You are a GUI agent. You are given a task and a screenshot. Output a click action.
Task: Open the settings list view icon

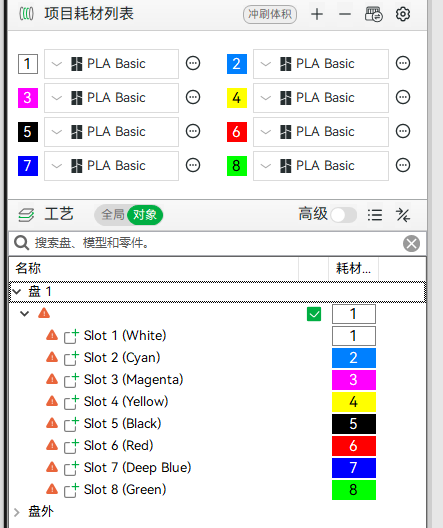[x=375, y=215]
